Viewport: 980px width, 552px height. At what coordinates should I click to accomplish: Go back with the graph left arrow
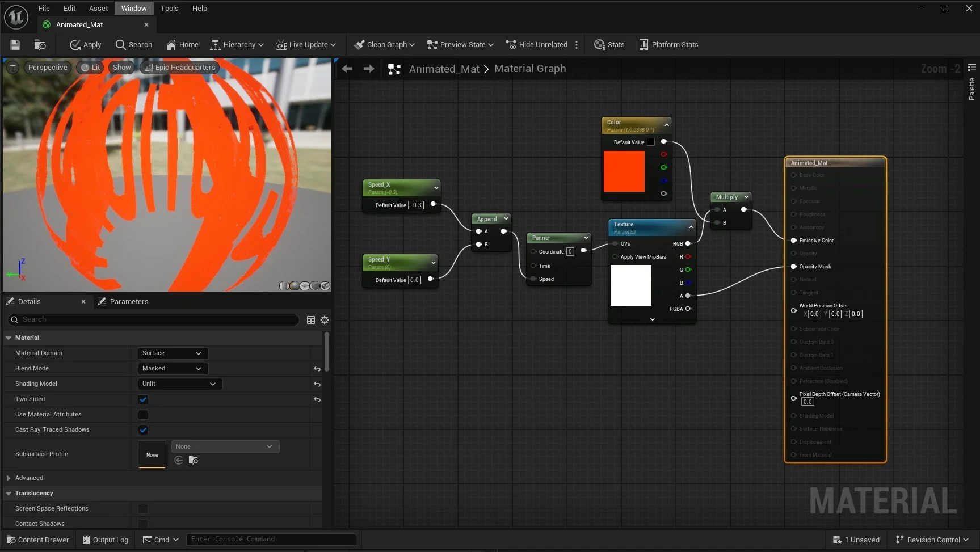347,69
